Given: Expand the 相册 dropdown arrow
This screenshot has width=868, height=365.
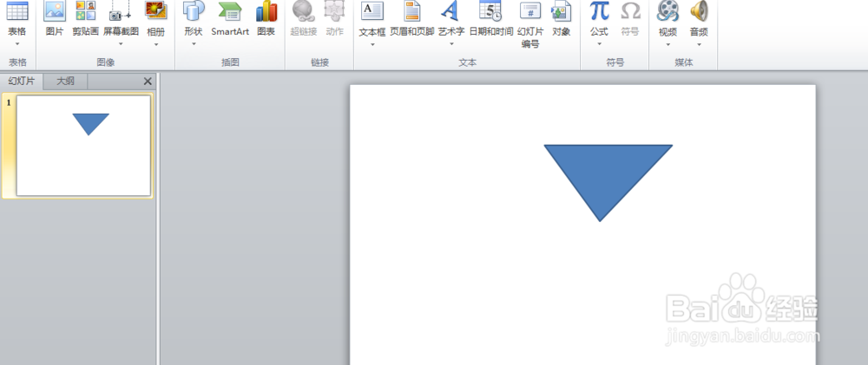Looking at the screenshot, I should point(155,43).
